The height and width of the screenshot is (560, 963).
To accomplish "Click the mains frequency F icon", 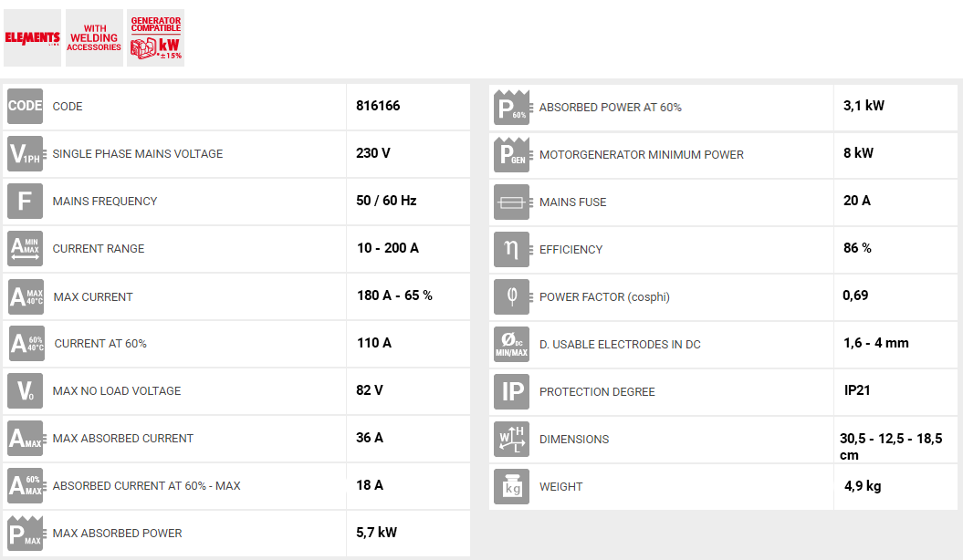I will 25,201.
